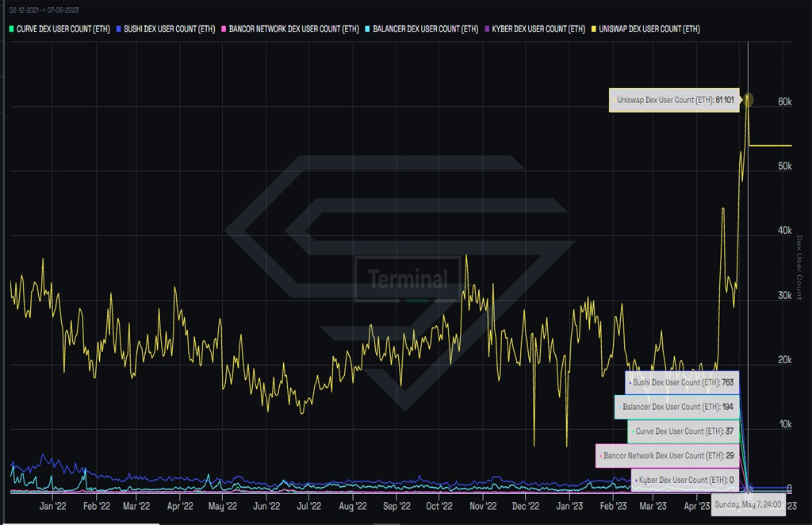The image size is (812, 525).
Task: Click the Nov '22 x-axis label
Action: [483, 506]
